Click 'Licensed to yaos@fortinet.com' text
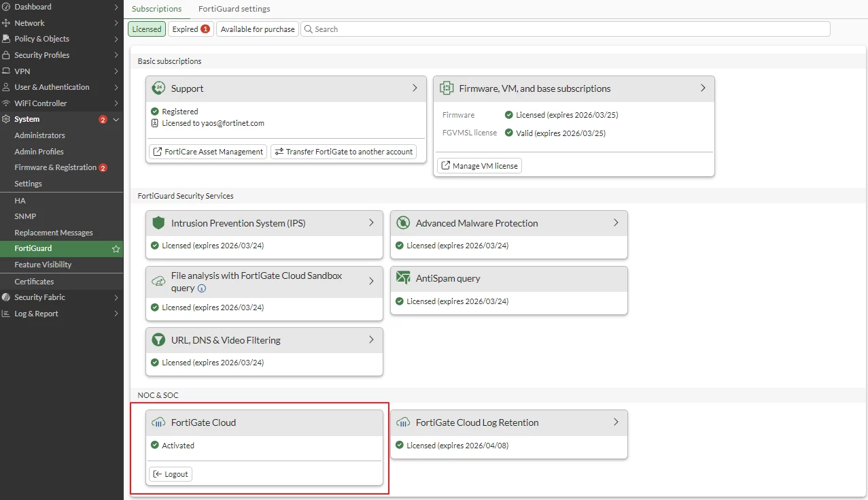 point(213,124)
